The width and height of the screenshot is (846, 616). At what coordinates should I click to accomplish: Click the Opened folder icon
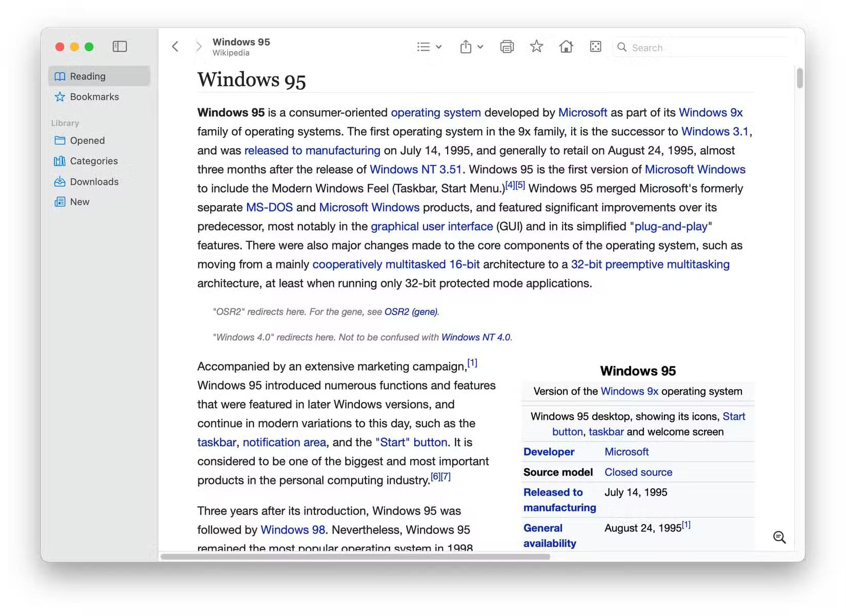[60, 140]
